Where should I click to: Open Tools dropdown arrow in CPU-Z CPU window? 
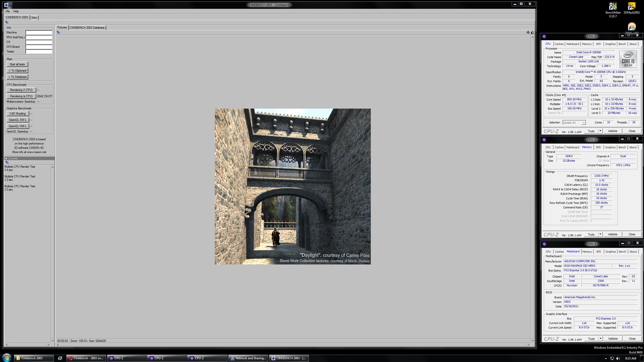click(600, 131)
